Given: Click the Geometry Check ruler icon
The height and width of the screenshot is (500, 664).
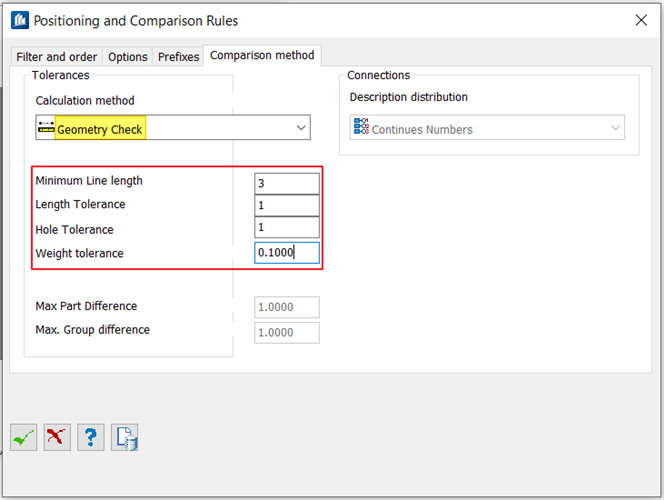Looking at the screenshot, I should tap(45, 129).
